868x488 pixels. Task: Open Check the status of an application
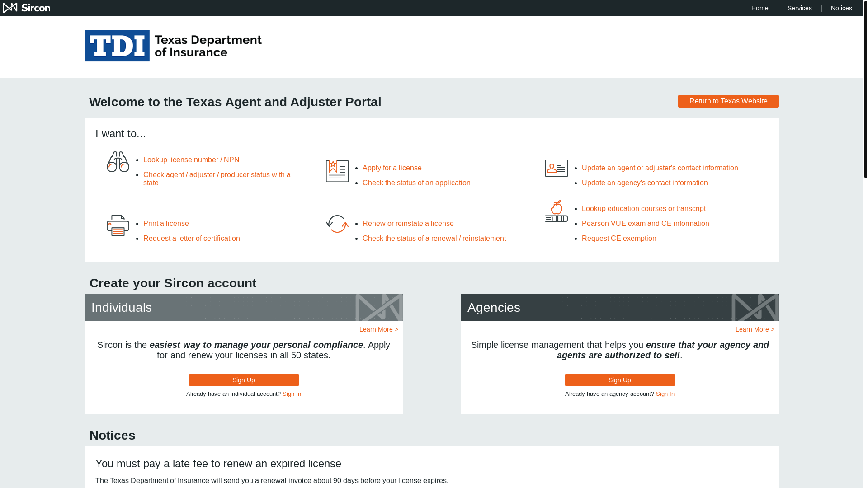[416, 183]
